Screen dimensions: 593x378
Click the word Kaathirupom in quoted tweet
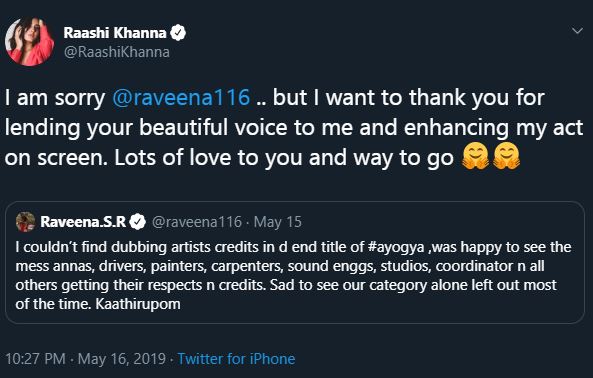[138, 304]
